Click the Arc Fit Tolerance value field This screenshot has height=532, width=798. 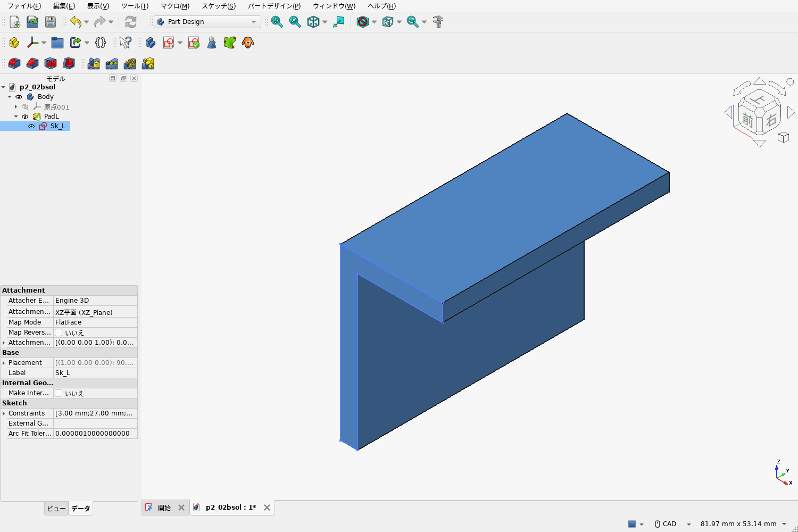tap(95, 434)
